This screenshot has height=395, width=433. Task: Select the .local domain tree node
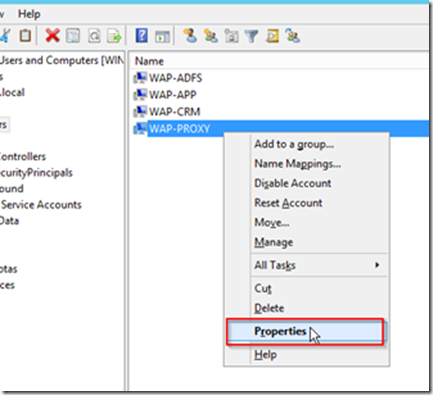tap(12, 92)
